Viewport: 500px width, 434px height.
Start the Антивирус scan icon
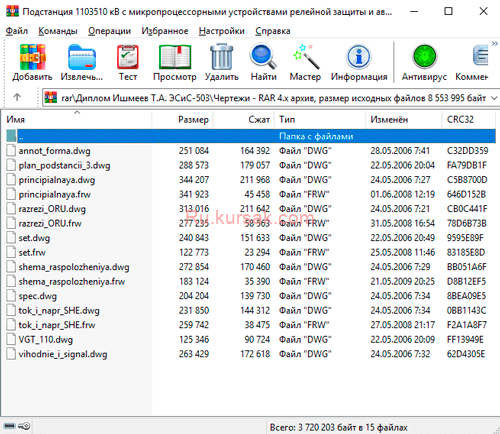424,56
